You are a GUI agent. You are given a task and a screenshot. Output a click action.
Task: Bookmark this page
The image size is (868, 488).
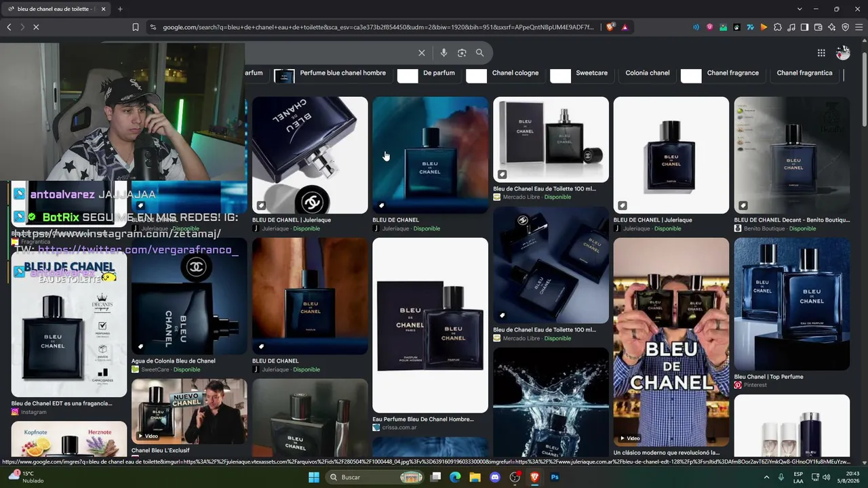click(136, 27)
